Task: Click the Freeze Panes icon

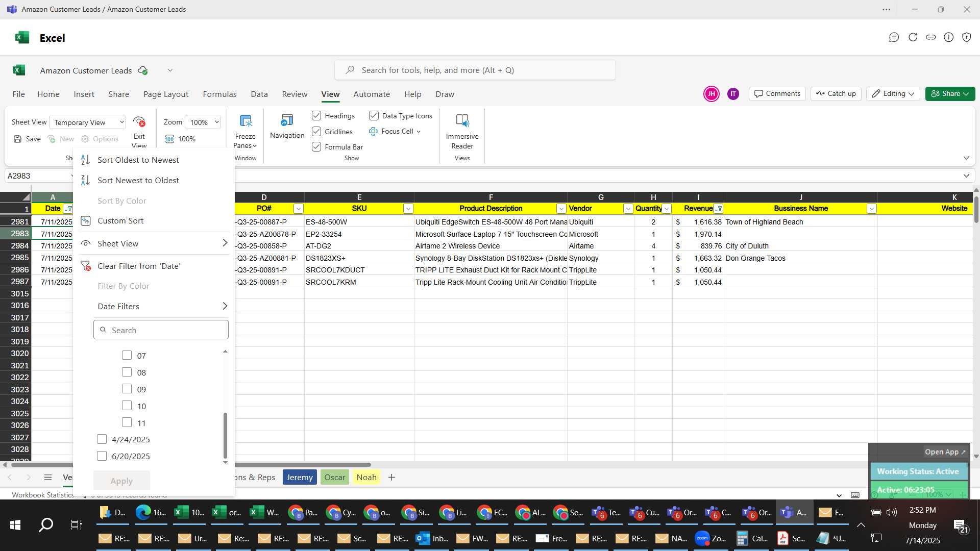Action: coord(246,121)
